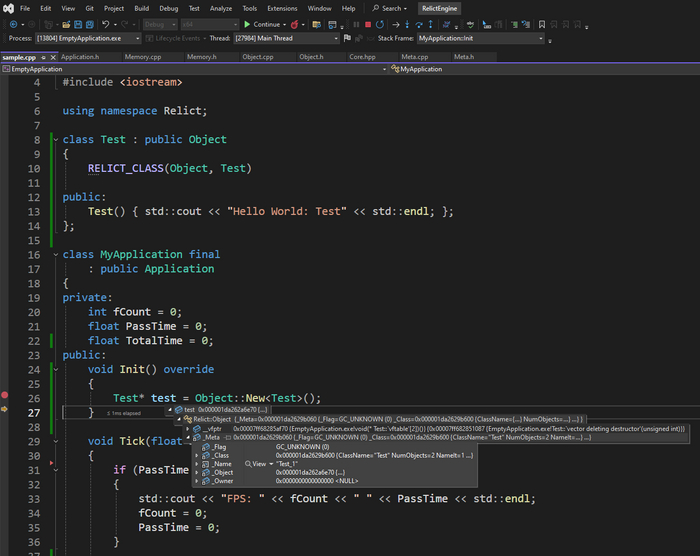
Task: Open the Debug menu
Action: 168,8
